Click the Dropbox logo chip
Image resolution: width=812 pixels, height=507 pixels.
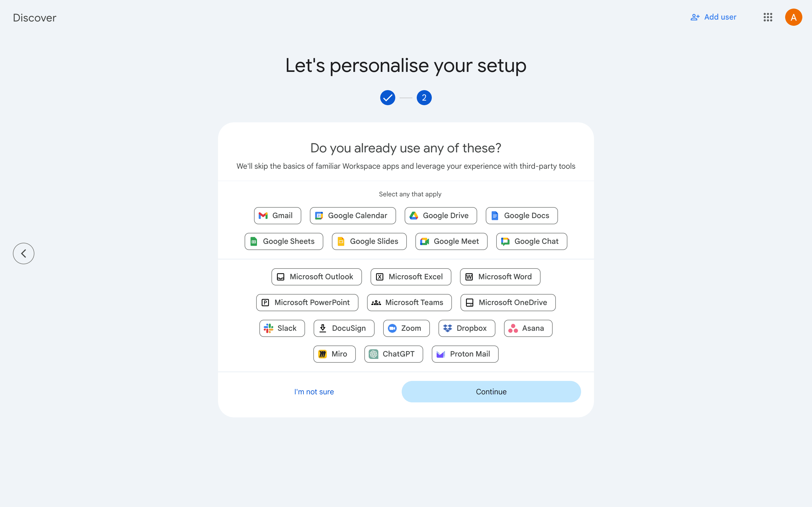pos(466,328)
